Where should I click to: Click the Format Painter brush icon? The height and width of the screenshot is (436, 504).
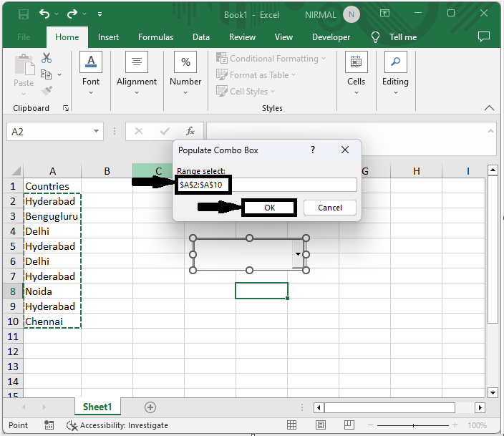point(47,91)
